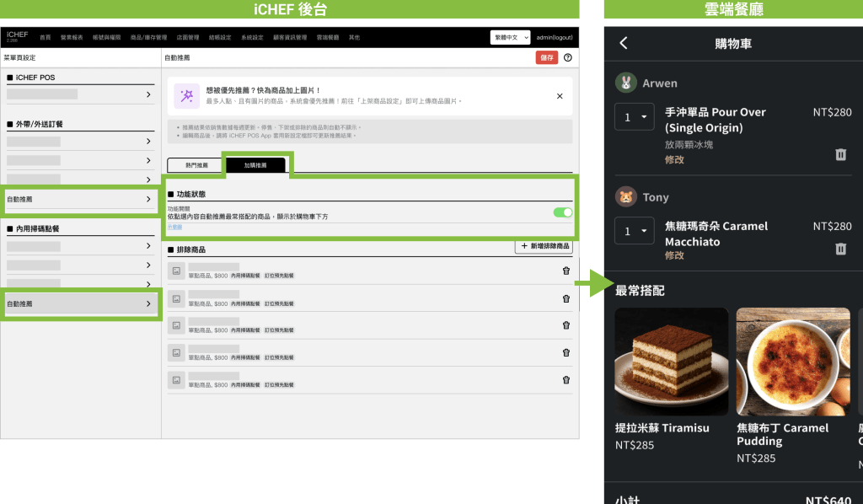The width and height of the screenshot is (863, 504).
Task: Remove 手沖單品 Pour Over from cart
Action: [840, 154]
